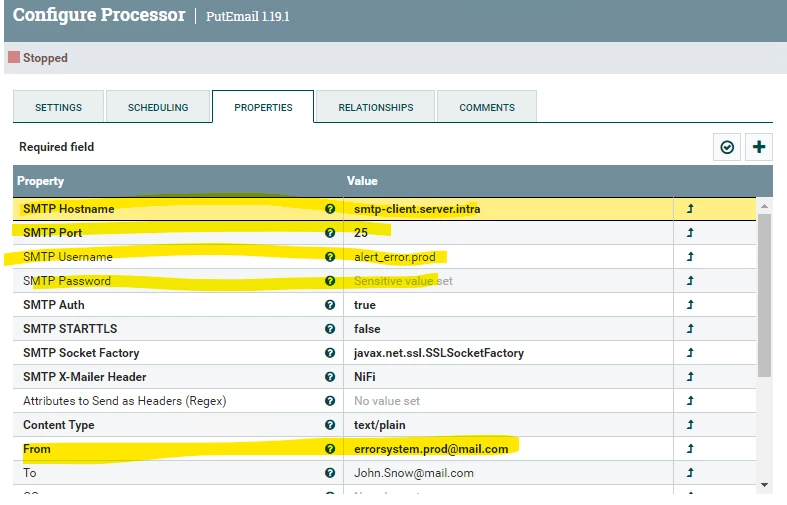The height and width of the screenshot is (505, 787).
Task: Open the Relationships tab
Action: click(375, 107)
